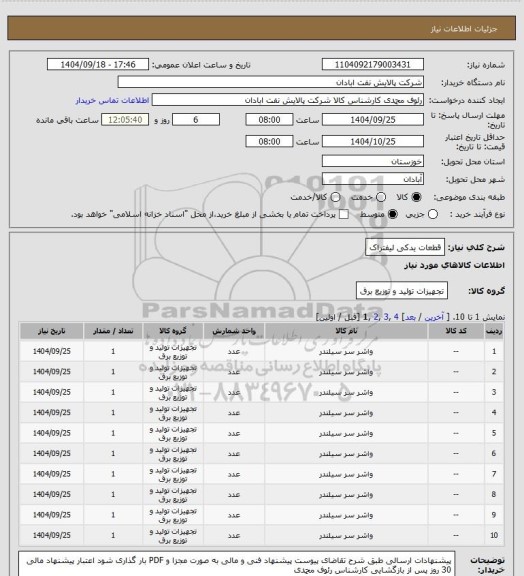Select the جزیی purchase type radio
This screenshot has width=524, height=576.
click(433, 214)
